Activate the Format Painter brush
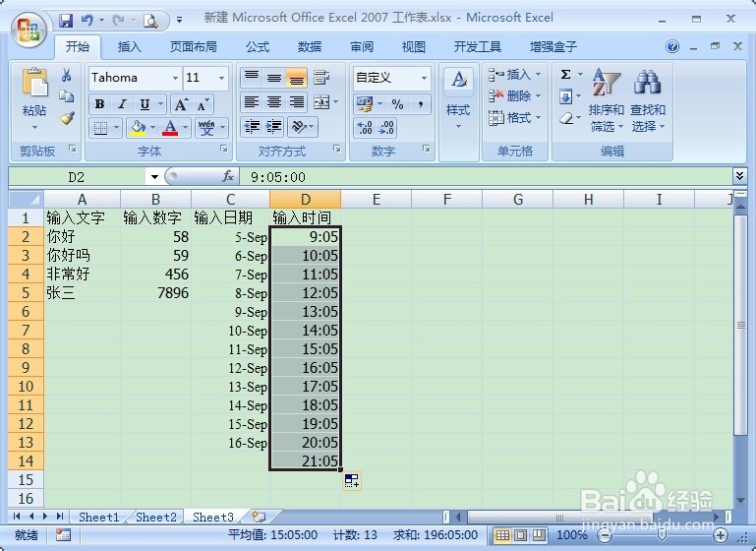This screenshot has height=551, width=756. (67, 118)
